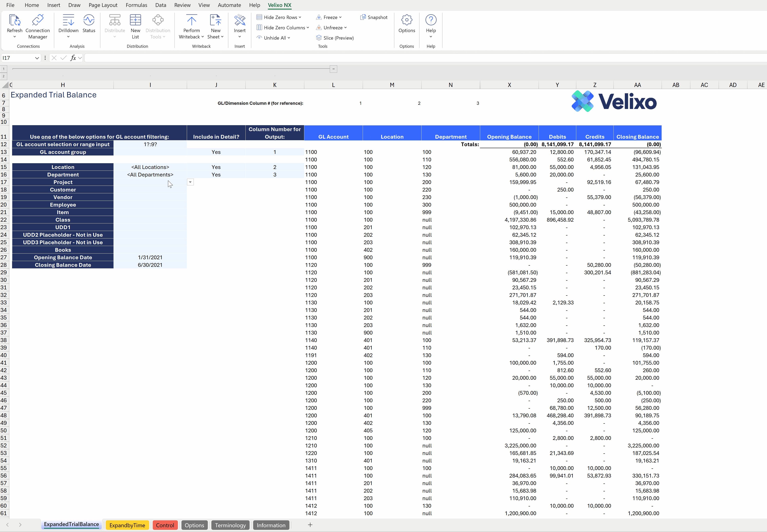
Task: Click the Refresh icon in ribbon
Action: pyautogui.click(x=15, y=21)
